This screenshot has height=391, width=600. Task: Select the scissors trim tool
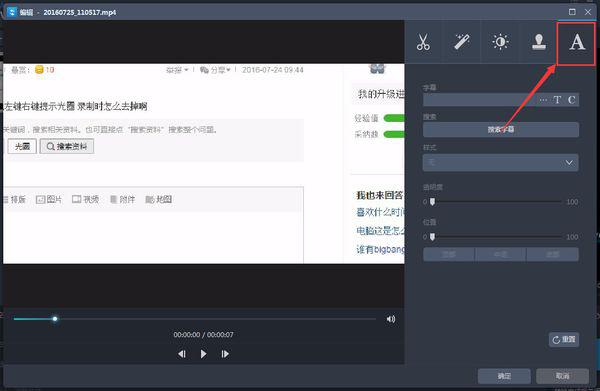tap(423, 42)
